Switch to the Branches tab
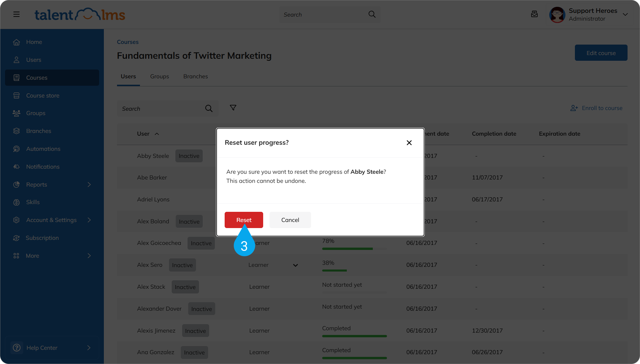Image resolution: width=640 pixels, height=364 pixels. pos(195,76)
